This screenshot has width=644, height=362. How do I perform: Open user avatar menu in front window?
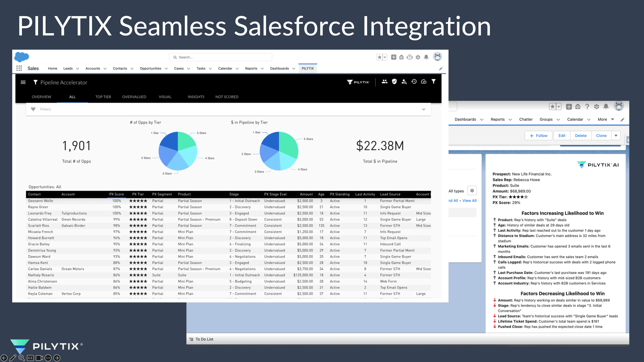[438, 57]
